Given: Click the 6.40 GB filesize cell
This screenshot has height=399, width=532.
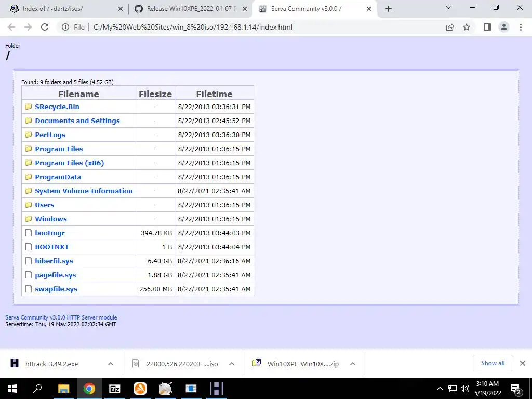Looking at the screenshot, I should [x=155, y=261].
